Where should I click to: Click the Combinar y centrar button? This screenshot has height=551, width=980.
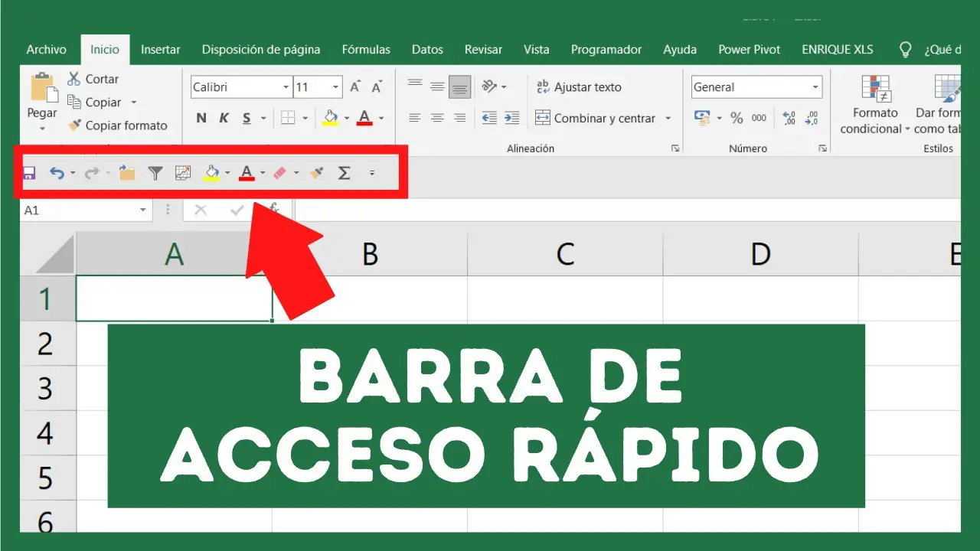point(596,118)
